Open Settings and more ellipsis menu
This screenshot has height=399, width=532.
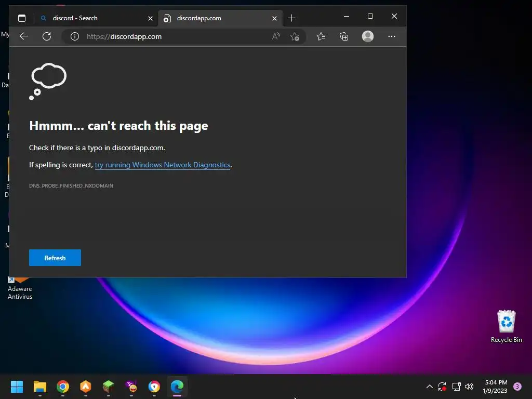coord(392,36)
